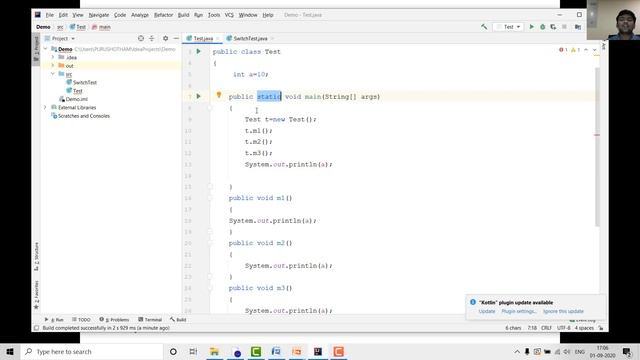640x360 pixels.
Task: Go to next highlighted error arrow
Action: (x=595, y=50)
